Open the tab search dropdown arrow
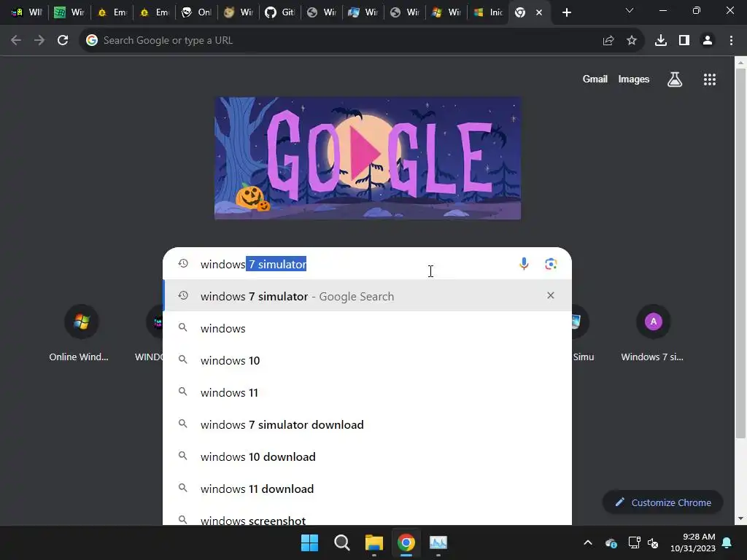 [630, 10]
